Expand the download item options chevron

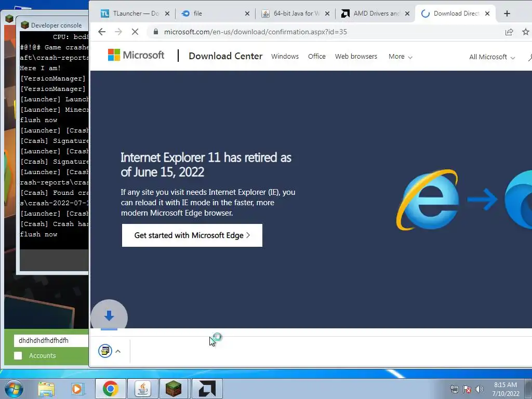pos(118,351)
